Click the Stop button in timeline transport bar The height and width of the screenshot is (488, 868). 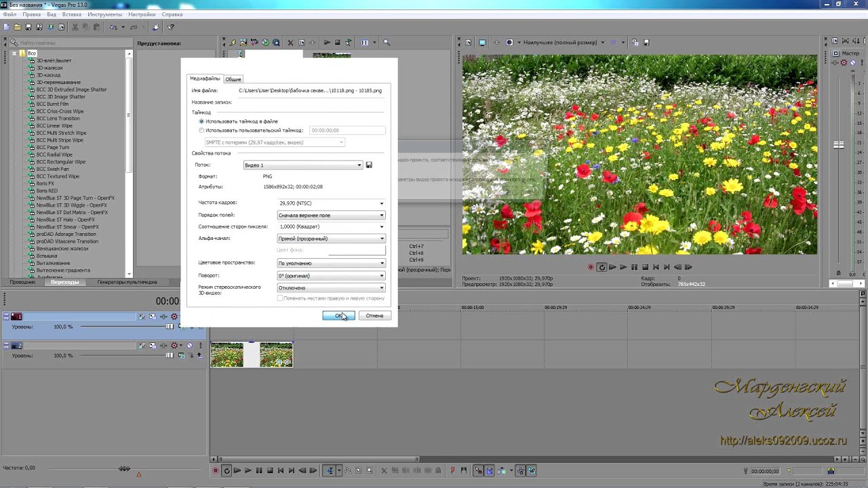click(x=270, y=470)
